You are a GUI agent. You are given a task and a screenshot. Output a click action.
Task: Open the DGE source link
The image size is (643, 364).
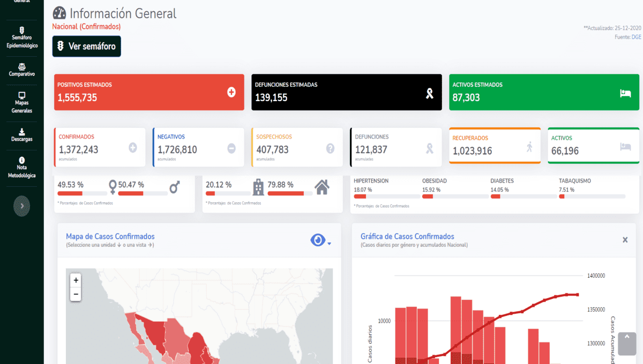click(x=636, y=37)
